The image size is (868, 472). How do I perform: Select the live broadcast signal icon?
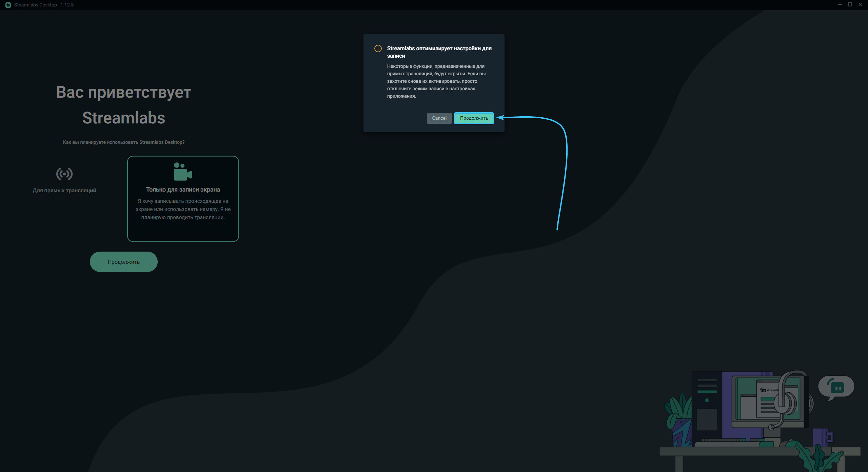pos(64,174)
